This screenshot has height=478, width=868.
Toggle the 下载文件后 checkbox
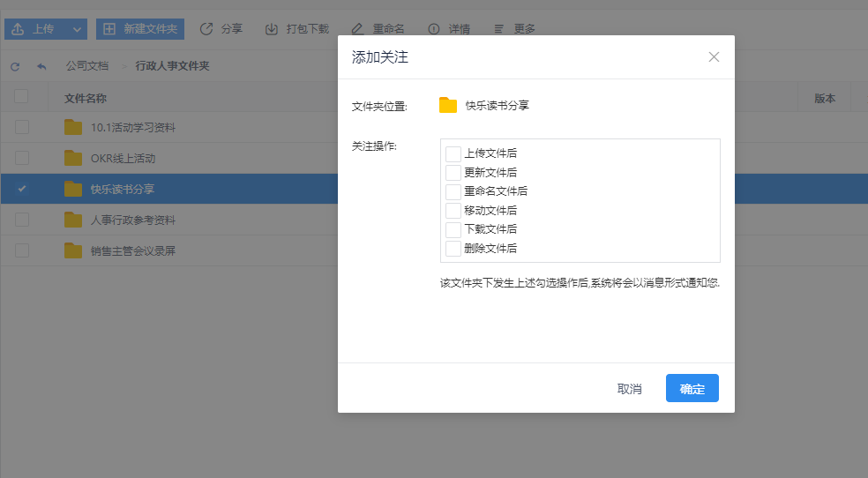pyautogui.click(x=453, y=229)
